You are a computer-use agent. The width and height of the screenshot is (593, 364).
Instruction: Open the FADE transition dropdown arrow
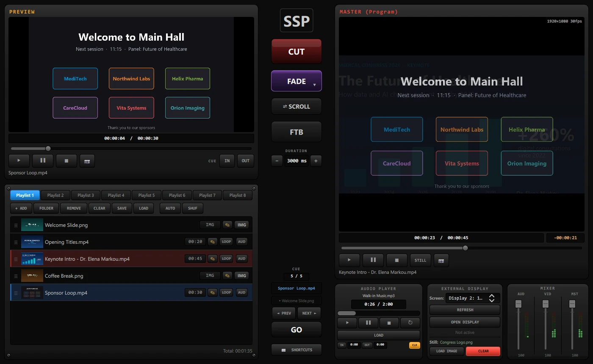[x=314, y=85]
